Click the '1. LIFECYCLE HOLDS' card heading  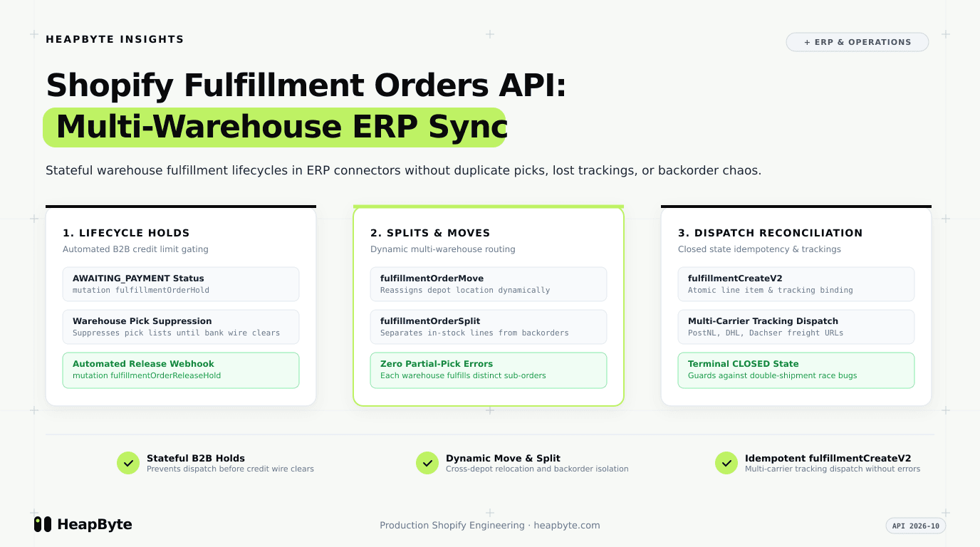(x=126, y=233)
